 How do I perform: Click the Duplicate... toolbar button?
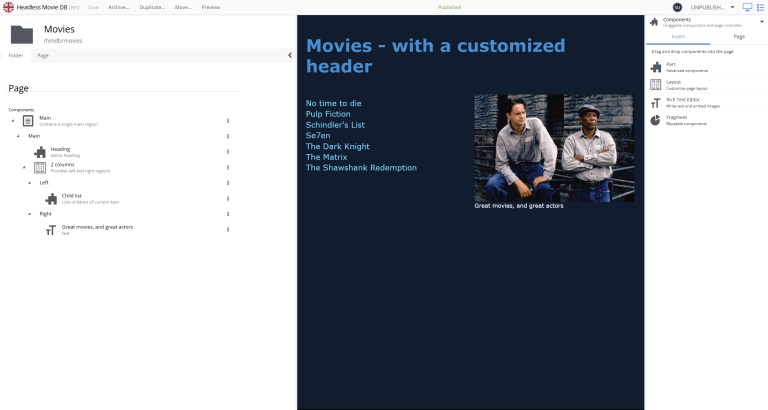coord(152,7)
